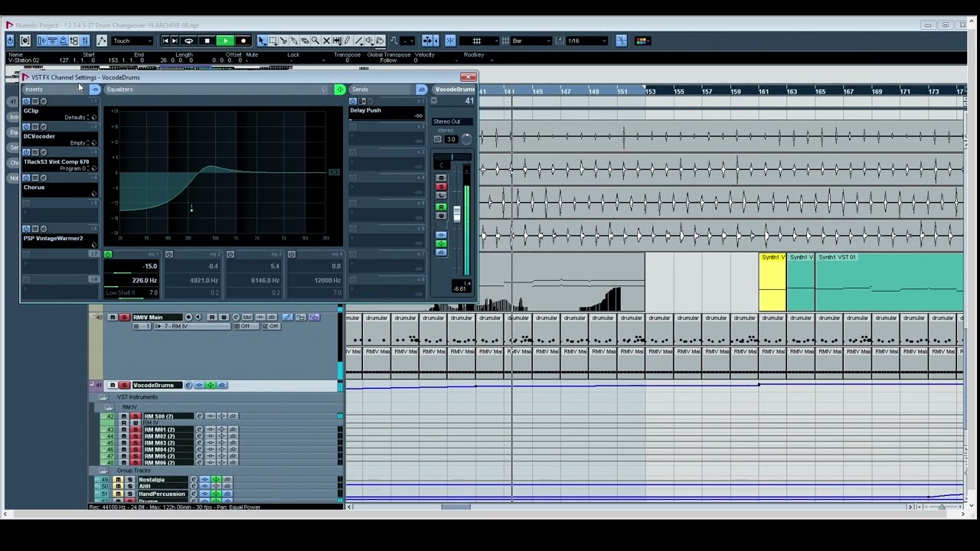The width and height of the screenshot is (980, 551).
Task: Select the Mute X tool
Action: pyautogui.click(x=326, y=41)
